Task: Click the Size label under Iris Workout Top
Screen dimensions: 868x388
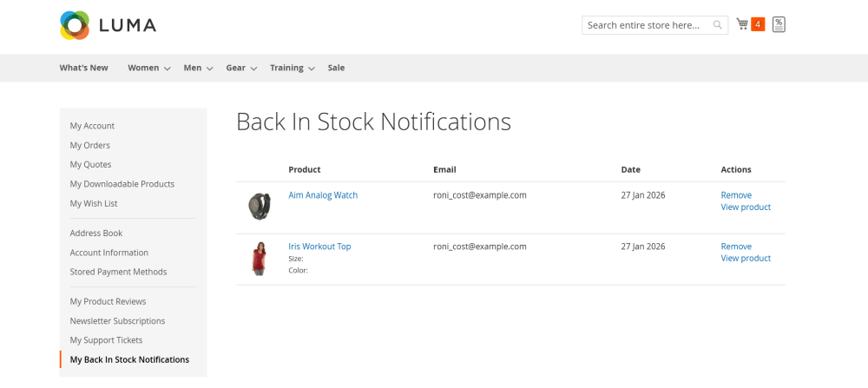Action: point(296,259)
